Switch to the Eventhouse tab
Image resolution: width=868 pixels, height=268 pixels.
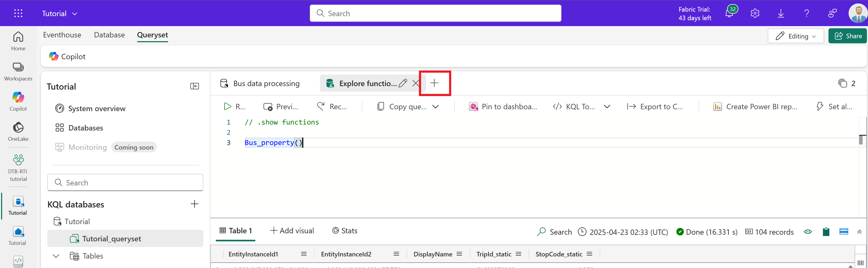tap(62, 35)
